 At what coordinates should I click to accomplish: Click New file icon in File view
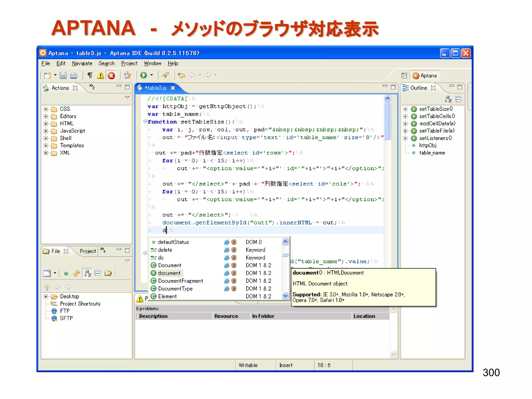pos(47,273)
